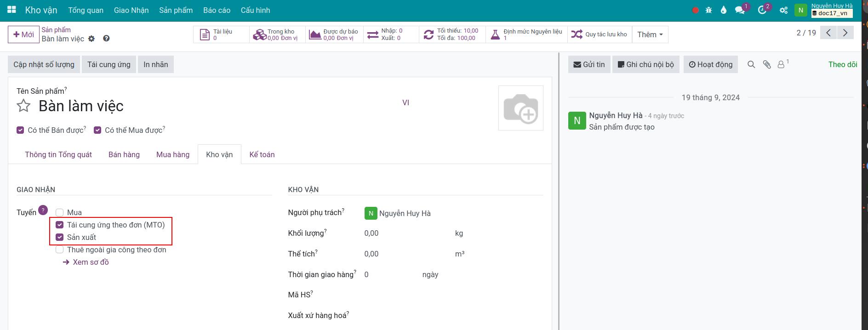
Task: Open the apps grid menu icon
Action: [x=12, y=10]
